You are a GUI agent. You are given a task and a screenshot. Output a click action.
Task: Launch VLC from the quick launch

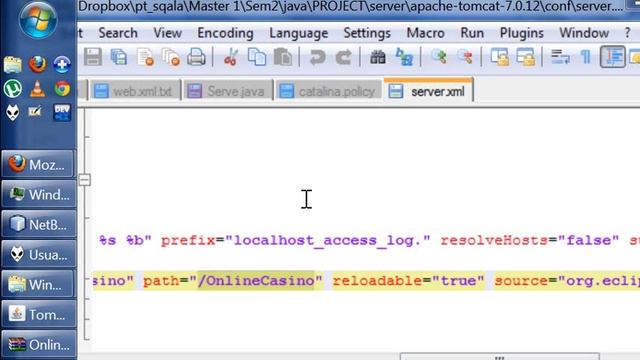click(38, 89)
